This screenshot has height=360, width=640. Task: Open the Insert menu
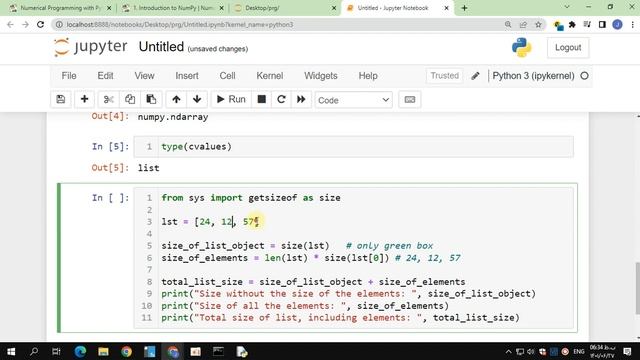tap(187, 76)
